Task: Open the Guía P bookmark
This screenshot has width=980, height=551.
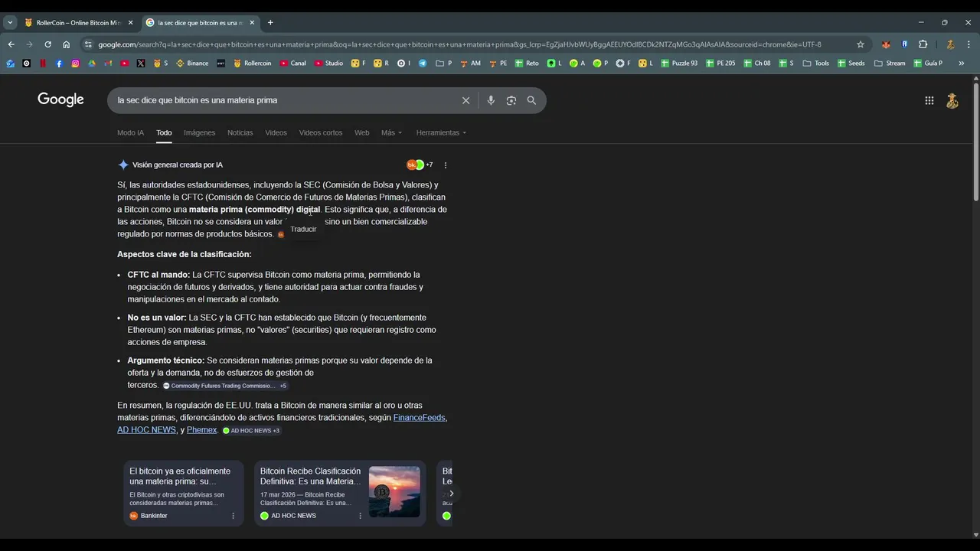Action: 928,64
